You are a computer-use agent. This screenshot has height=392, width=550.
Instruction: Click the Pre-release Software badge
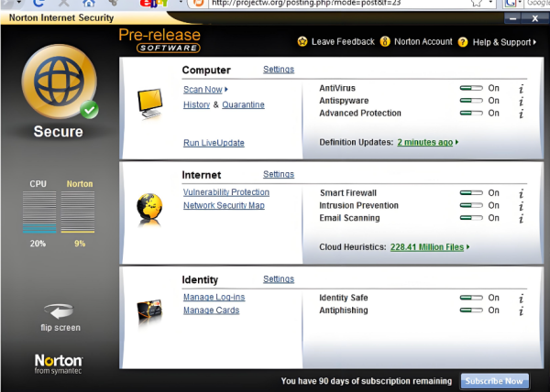[159, 40]
